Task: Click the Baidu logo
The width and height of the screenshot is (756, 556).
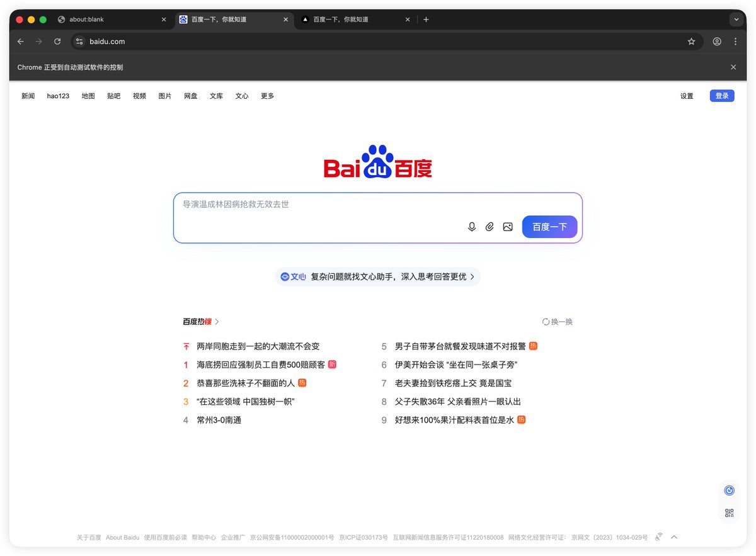Action: coord(378,162)
